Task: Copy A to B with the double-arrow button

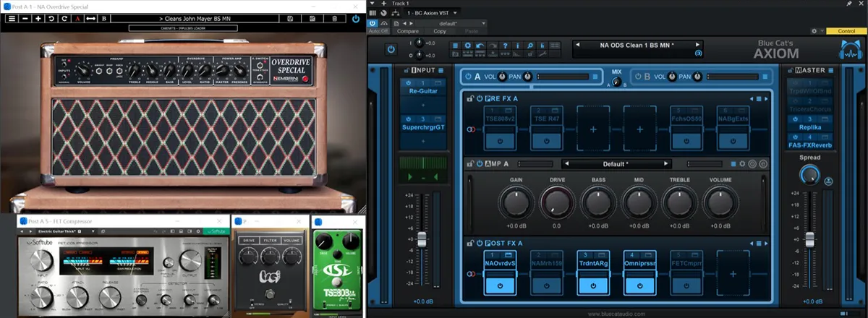Action: pos(91,18)
